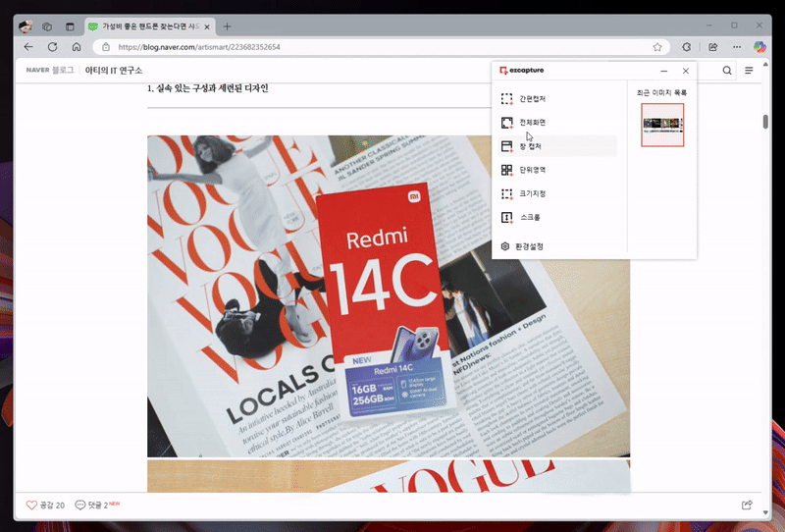This screenshot has width=785, height=532.
Task: Open NAVER 블로그 home link
Action: pos(50,70)
